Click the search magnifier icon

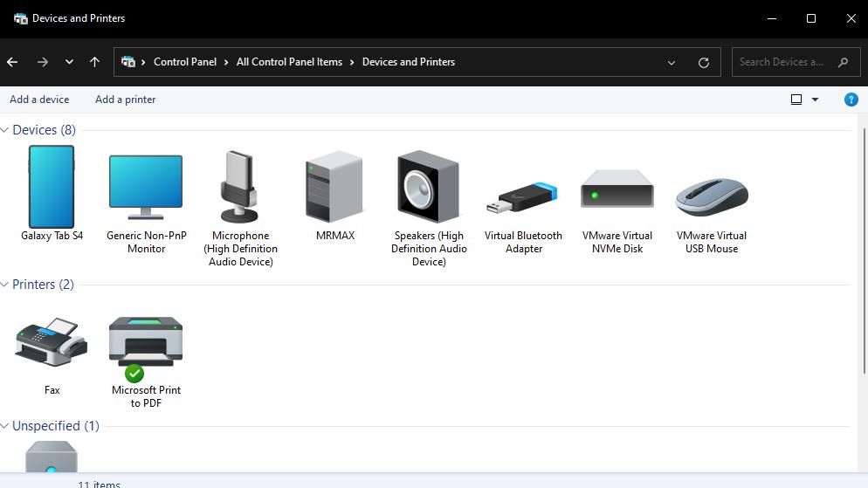843,62
